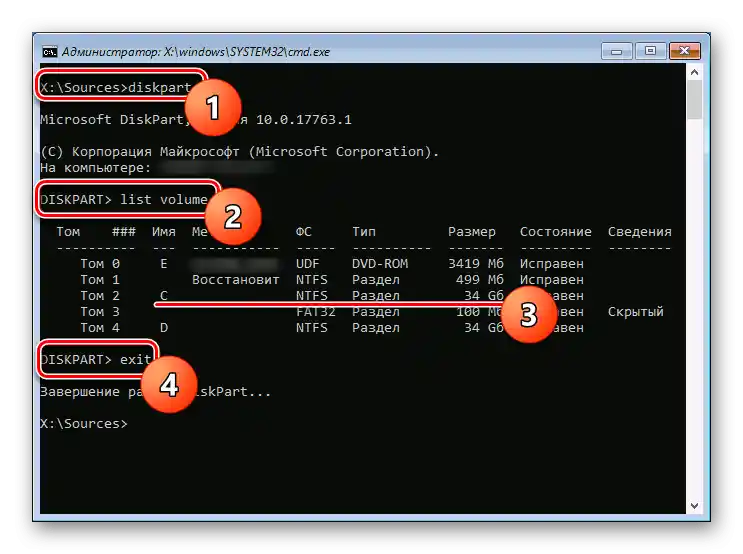Click the column header 'Размер'

tap(471, 232)
